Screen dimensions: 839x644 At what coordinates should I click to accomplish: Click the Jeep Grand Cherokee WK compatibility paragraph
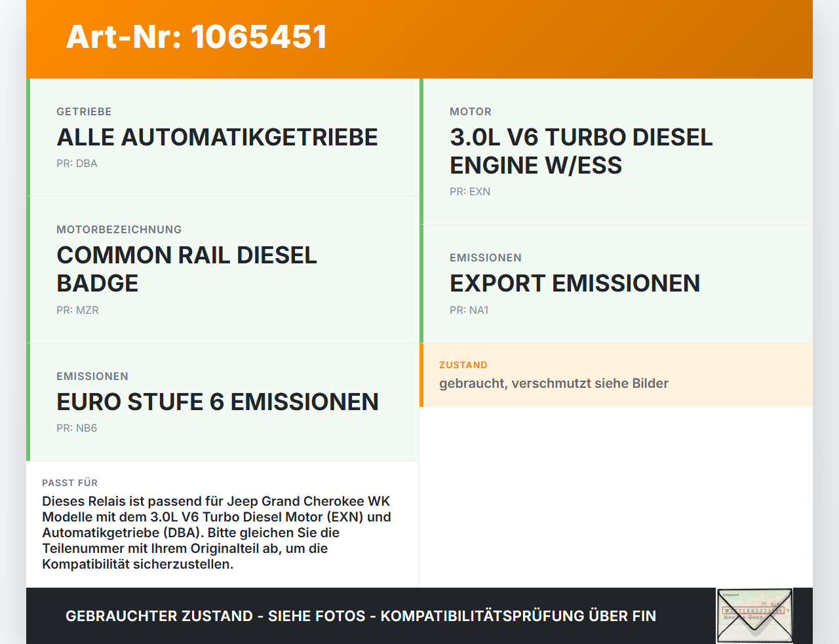217,533
